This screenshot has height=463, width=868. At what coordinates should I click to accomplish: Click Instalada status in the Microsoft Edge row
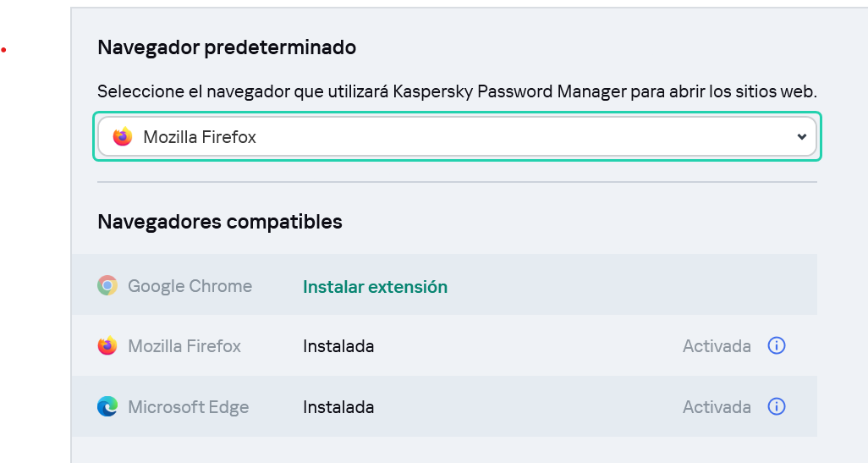pyautogui.click(x=338, y=407)
